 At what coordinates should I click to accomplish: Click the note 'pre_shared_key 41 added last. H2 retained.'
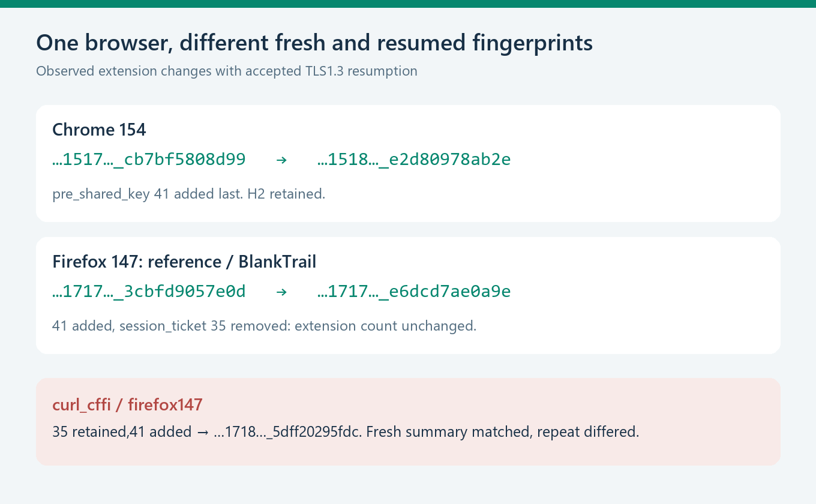pyautogui.click(x=189, y=194)
